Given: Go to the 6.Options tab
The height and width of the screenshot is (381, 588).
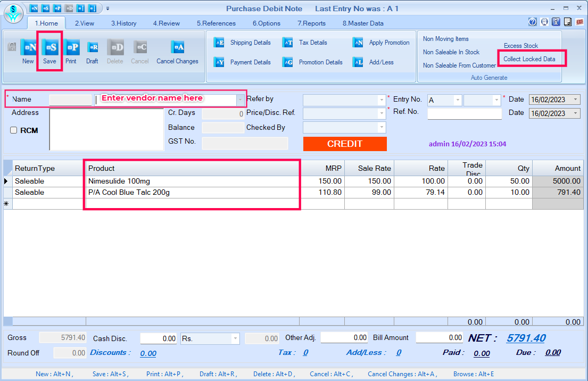Looking at the screenshot, I should (x=267, y=23).
